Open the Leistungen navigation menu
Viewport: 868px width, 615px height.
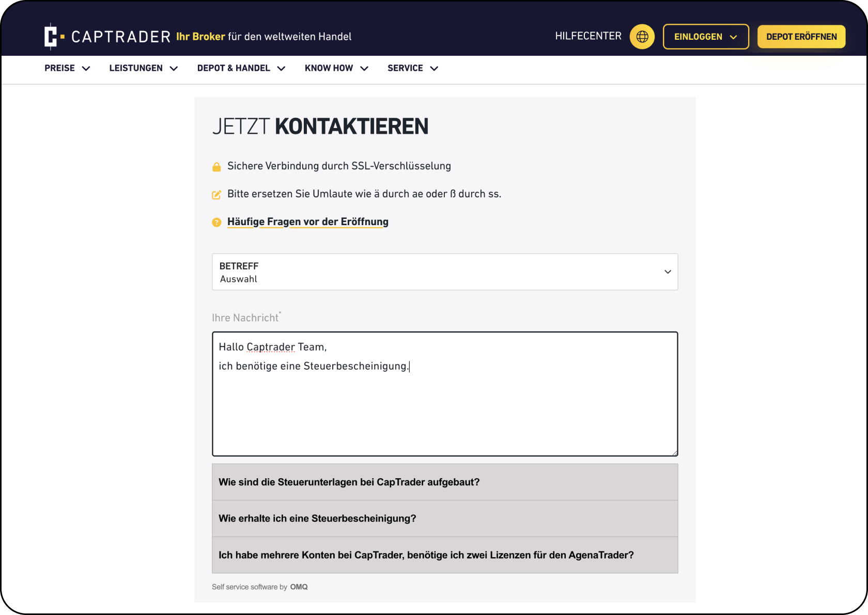pyautogui.click(x=143, y=68)
